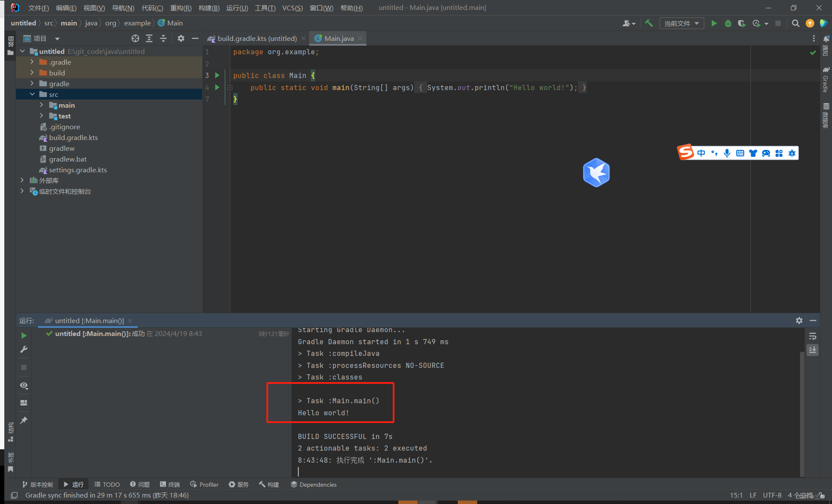Toggle scroll to end in Run console

(x=813, y=350)
